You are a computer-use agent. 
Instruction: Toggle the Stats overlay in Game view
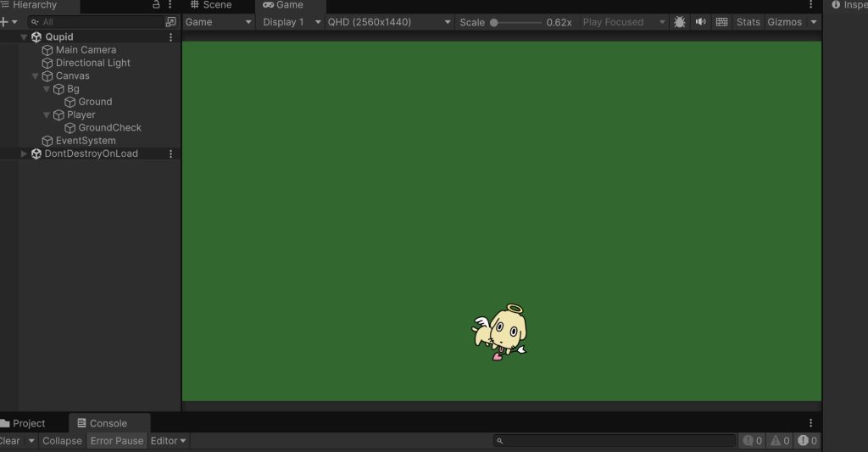[748, 22]
